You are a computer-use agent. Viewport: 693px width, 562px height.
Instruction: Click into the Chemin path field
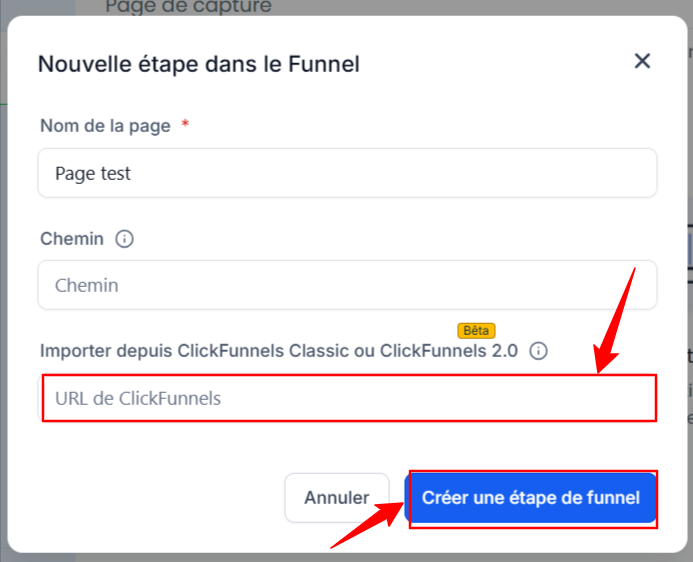point(347,285)
